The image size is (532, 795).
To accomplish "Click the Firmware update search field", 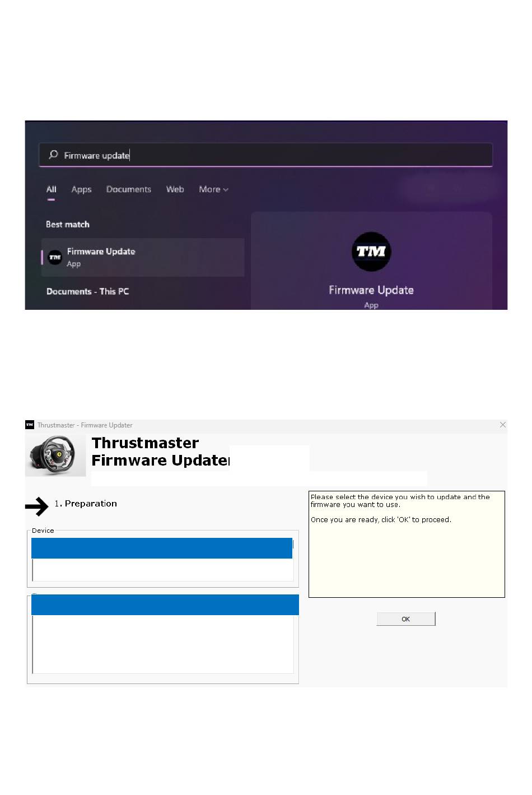I will 265,155.
